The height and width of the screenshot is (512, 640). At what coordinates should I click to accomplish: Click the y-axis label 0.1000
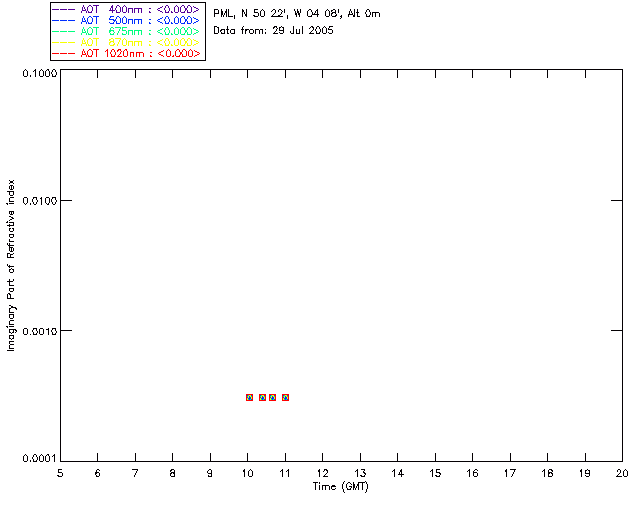tap(40, 73)
